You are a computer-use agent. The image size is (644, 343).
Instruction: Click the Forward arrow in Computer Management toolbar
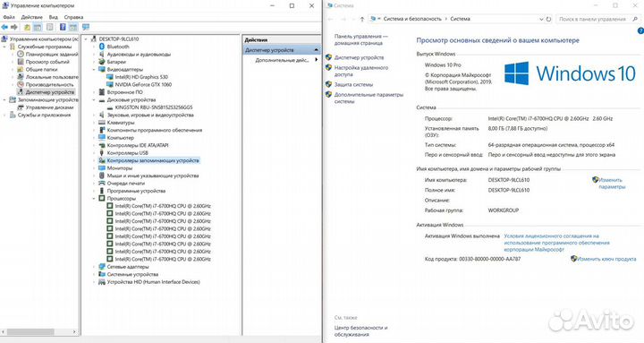pyautogui.click(x=14, y=27)
